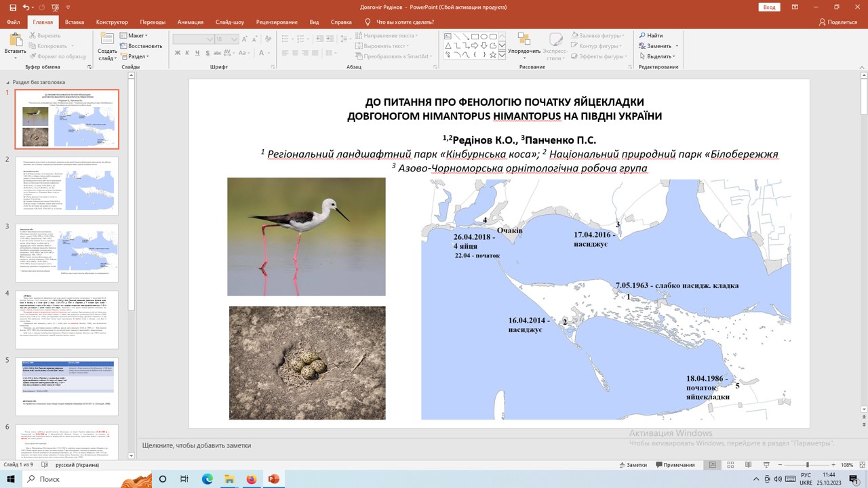Screen dimensions: 868x488
Task: Toggle center text alignment
Action: coord(295,53)
